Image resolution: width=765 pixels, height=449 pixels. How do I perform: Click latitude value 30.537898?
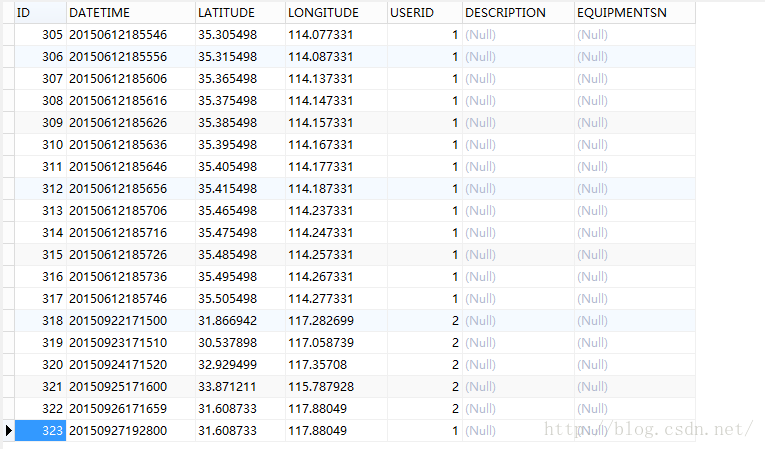(x=240, y=342)
